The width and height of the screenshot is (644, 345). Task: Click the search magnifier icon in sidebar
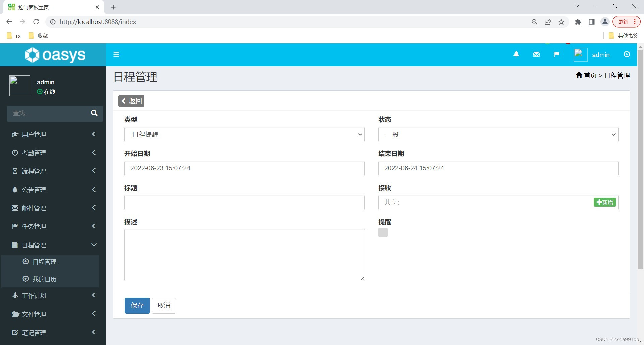click(x=94, y=113)
